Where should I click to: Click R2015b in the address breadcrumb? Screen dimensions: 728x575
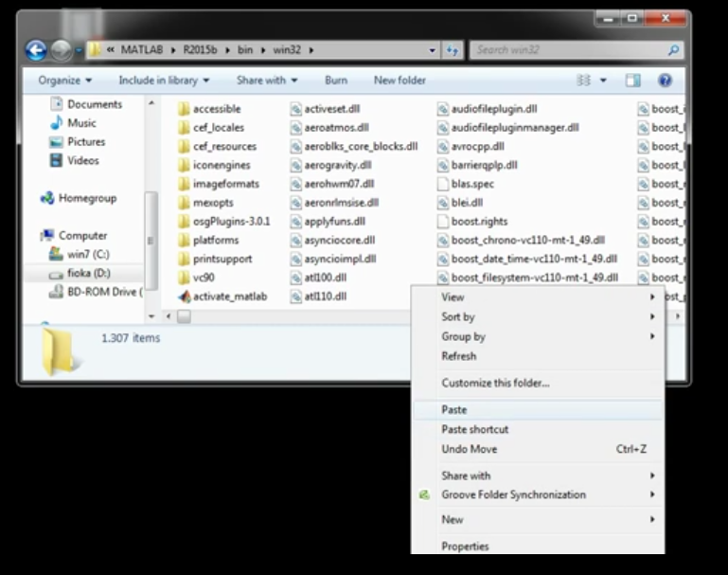pyautogui.click(x=200, y=49)
